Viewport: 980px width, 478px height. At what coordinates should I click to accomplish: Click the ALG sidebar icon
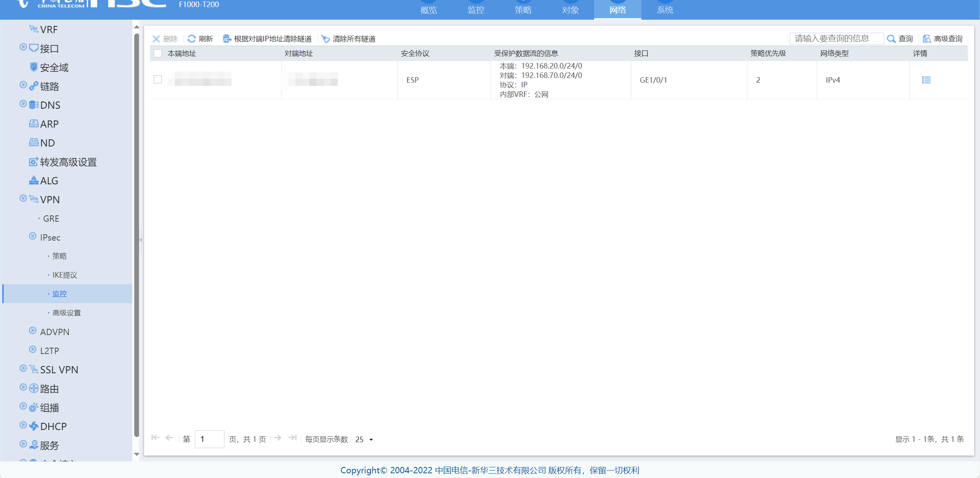tap(34, 180)
